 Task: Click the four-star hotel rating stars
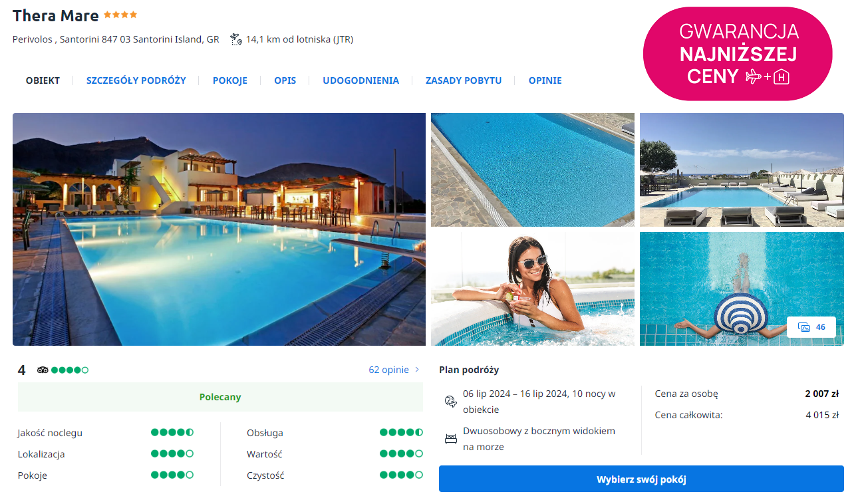pos(120,15)
